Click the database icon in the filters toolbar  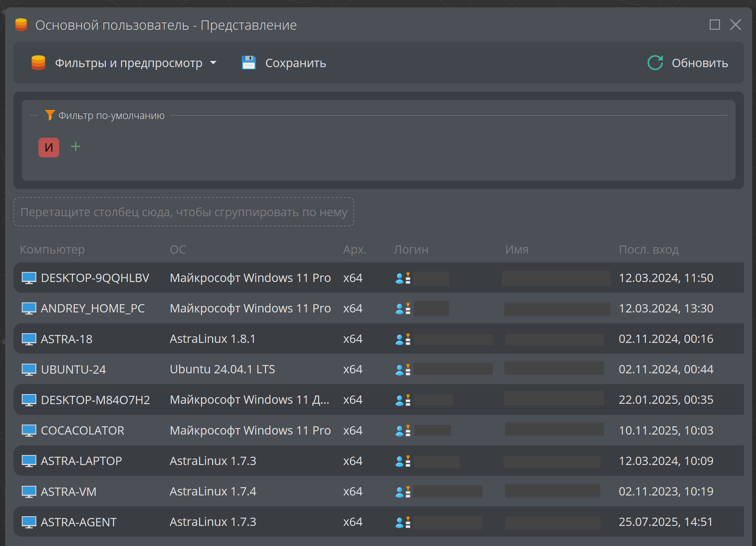[38, 63]
